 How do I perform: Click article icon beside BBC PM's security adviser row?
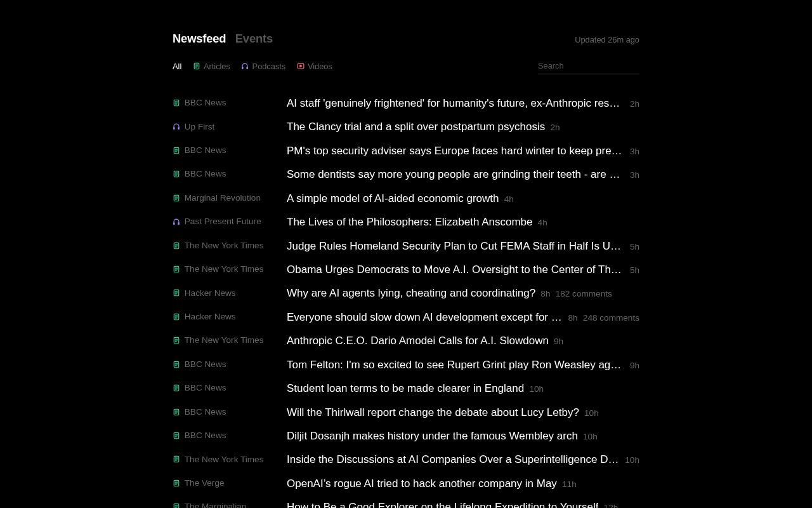pyautogui.click(x=176, y=150)
